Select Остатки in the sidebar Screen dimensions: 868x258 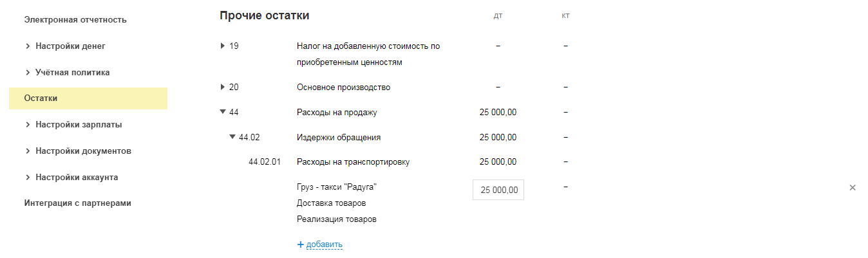coord(41,98)
